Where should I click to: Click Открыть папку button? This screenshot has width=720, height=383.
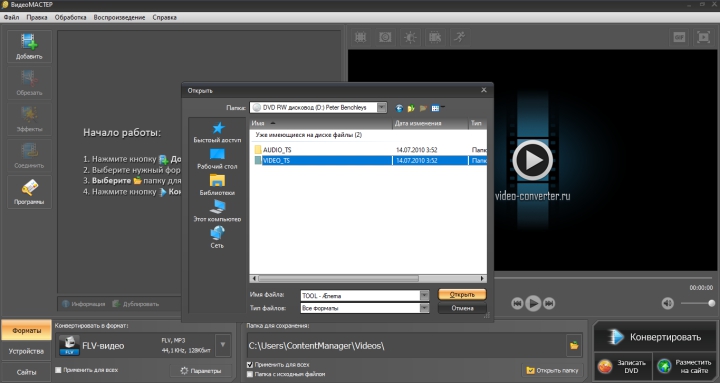click(x=552, y=370)
